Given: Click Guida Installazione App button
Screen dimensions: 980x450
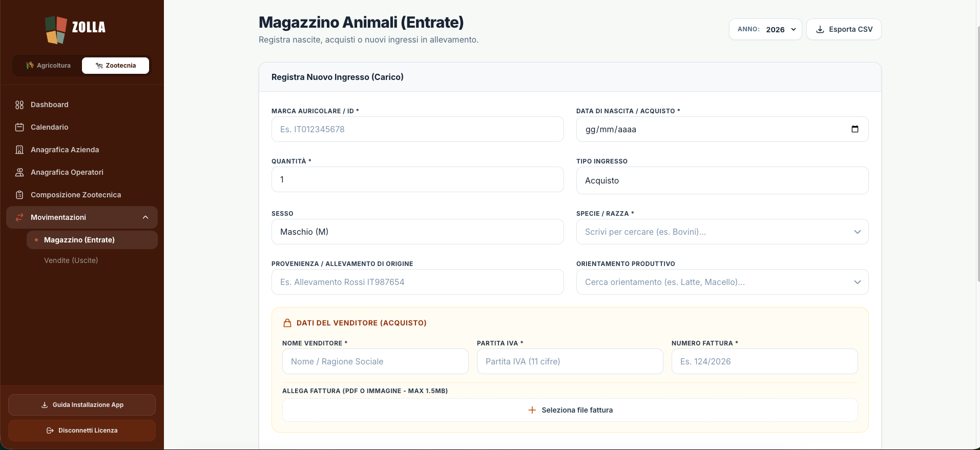Looking at the screenshot, I should tap(82, 405).
